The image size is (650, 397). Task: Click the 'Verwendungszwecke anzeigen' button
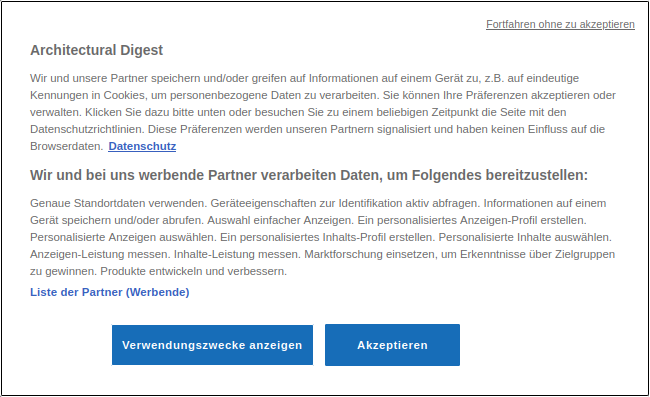click(x=212, y=345)
